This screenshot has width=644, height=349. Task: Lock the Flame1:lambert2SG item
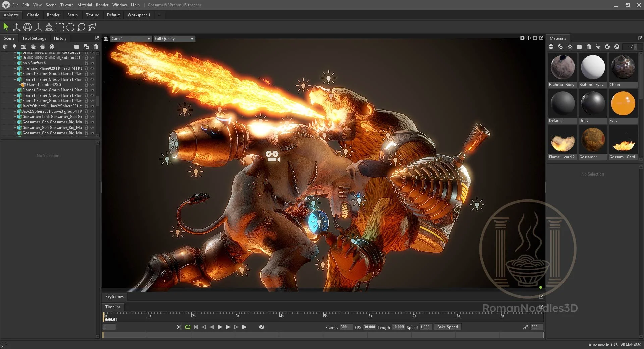coord(86,85)
